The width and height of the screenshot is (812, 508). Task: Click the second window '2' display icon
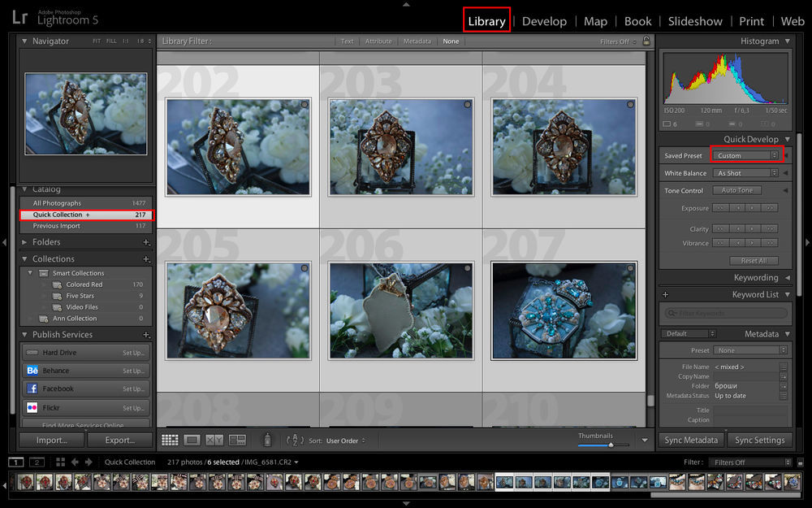[x=37, y=462]
